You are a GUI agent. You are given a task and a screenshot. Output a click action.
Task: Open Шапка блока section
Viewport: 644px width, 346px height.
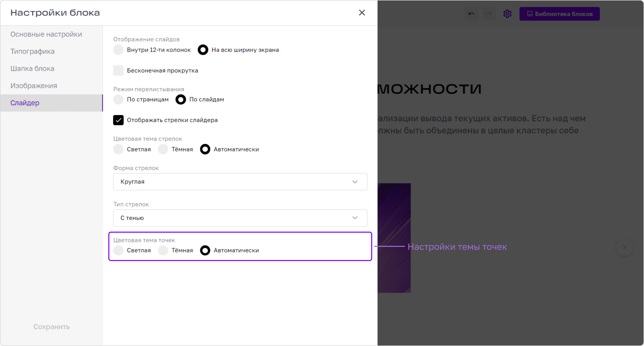(x=51, y=69)
